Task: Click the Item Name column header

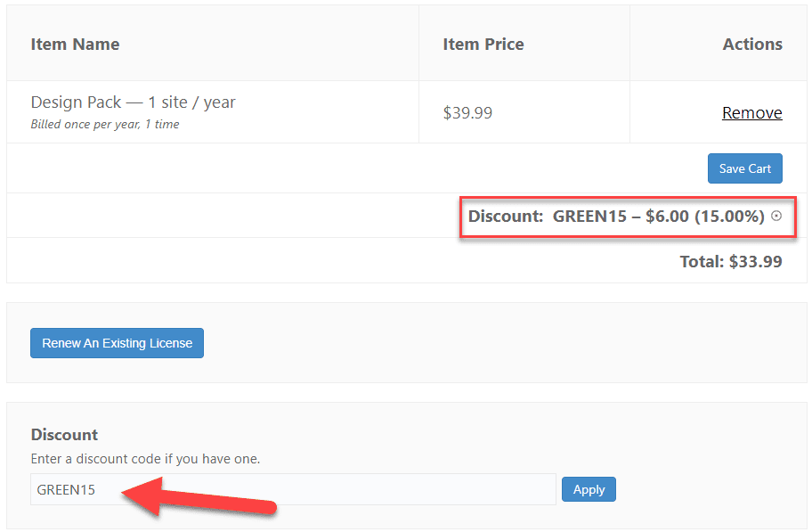Action: (75, 43)
